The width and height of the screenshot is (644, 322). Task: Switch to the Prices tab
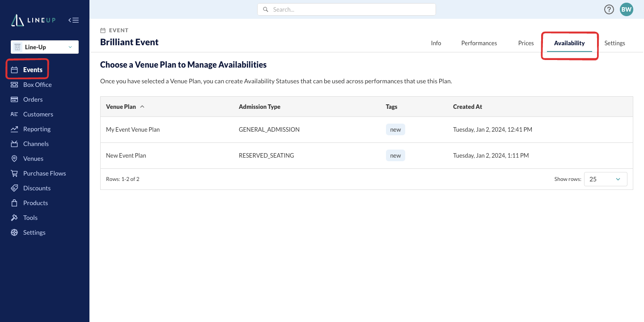coord(526,43)
